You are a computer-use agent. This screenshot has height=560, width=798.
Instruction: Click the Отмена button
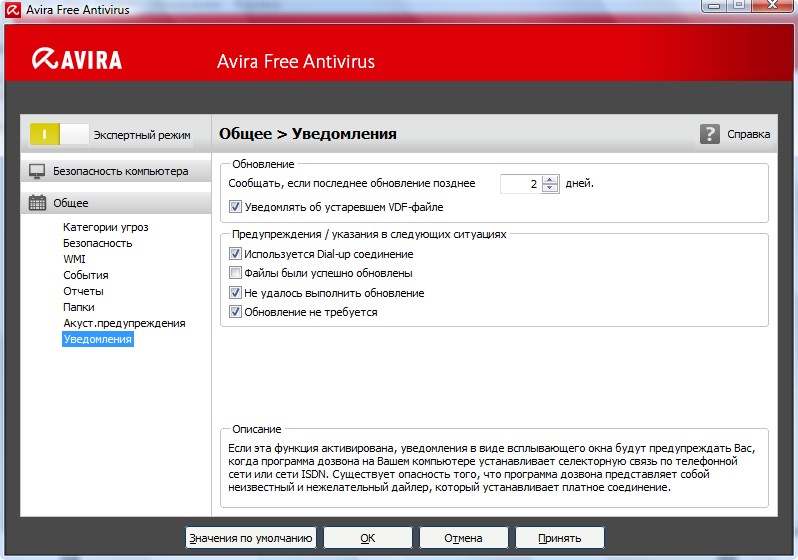463,538
